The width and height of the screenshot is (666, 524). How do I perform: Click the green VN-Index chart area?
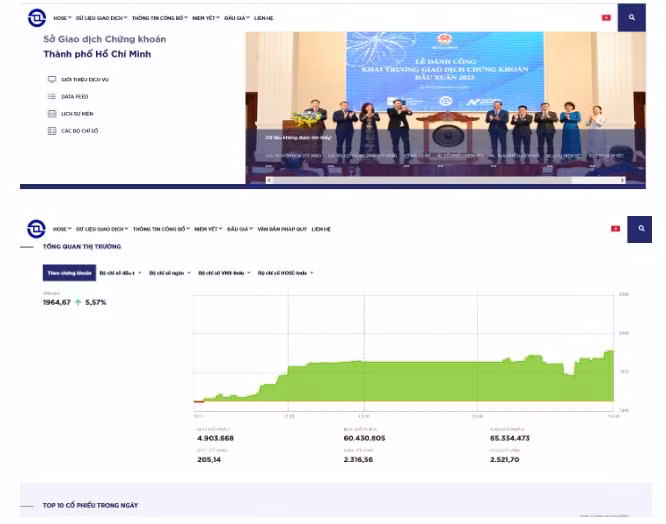[404, 380]
